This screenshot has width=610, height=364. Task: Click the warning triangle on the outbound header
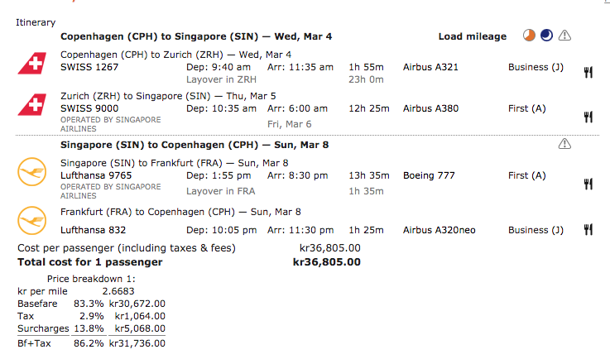coord(565,36)
